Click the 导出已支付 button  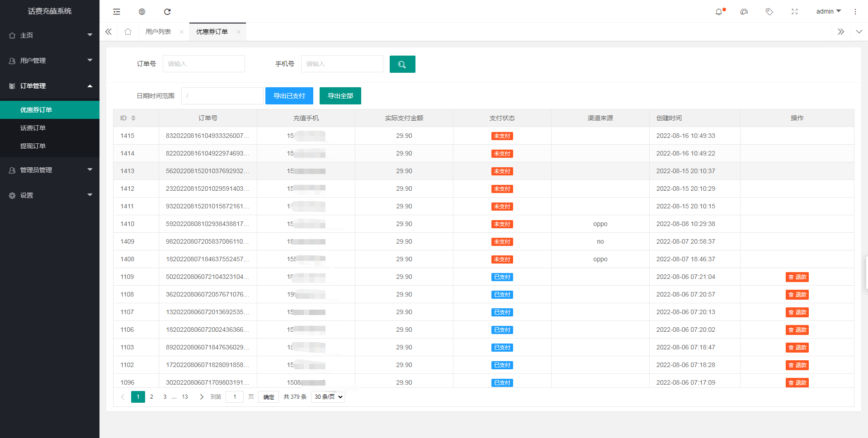click(x=289, y=96)
